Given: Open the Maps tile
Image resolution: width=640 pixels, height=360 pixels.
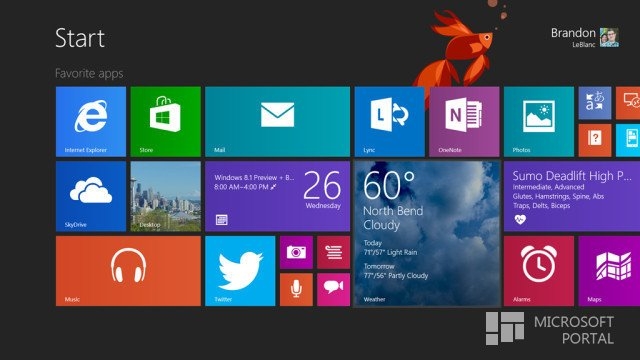Looking at the screenshot, I should coord(609,271).
